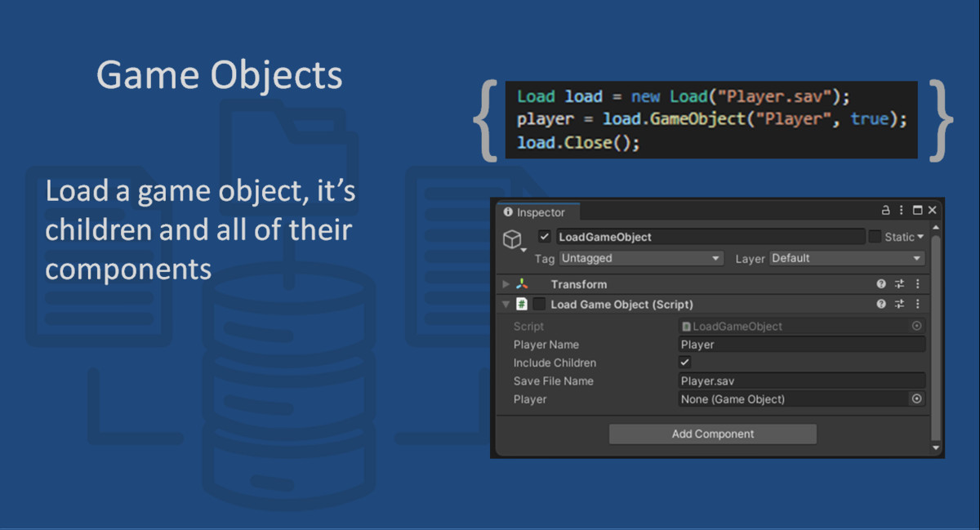Open help for the Transform component
The height and width of the screenshot is (530, 980).
pyautogui.click(x=881, y=283)
